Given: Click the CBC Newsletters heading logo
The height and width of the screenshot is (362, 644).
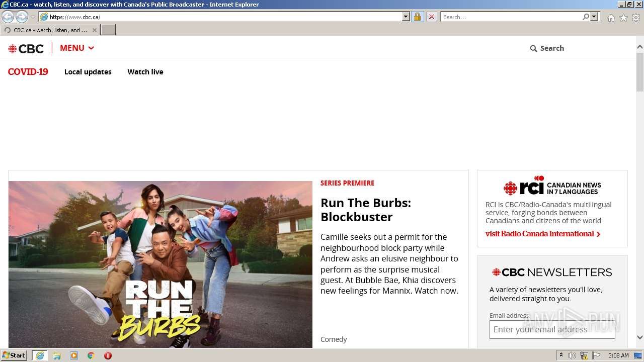Looking at the screenshot, I should [x=552, y=273].
